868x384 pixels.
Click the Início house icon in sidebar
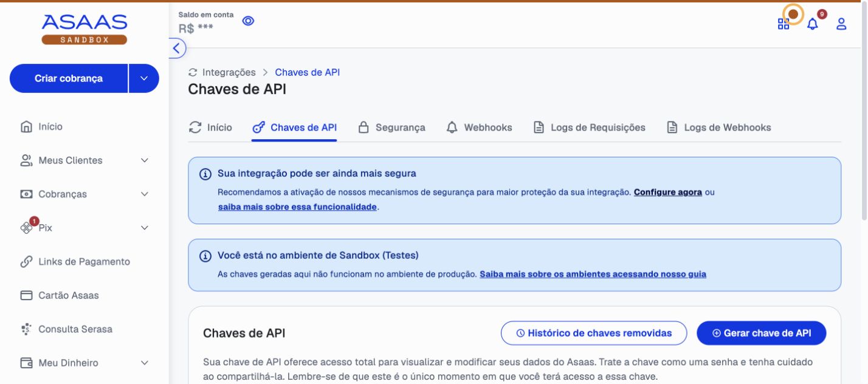(26, 127)
